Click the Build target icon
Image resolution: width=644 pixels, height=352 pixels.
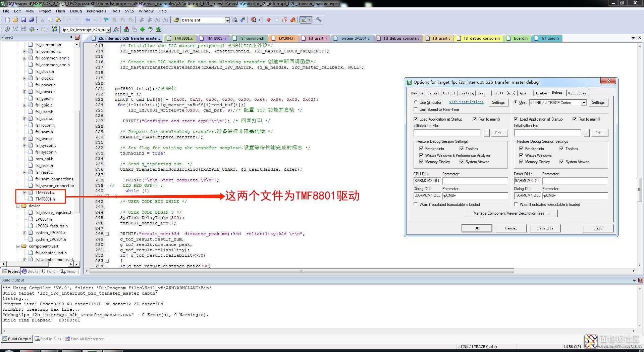15,30
